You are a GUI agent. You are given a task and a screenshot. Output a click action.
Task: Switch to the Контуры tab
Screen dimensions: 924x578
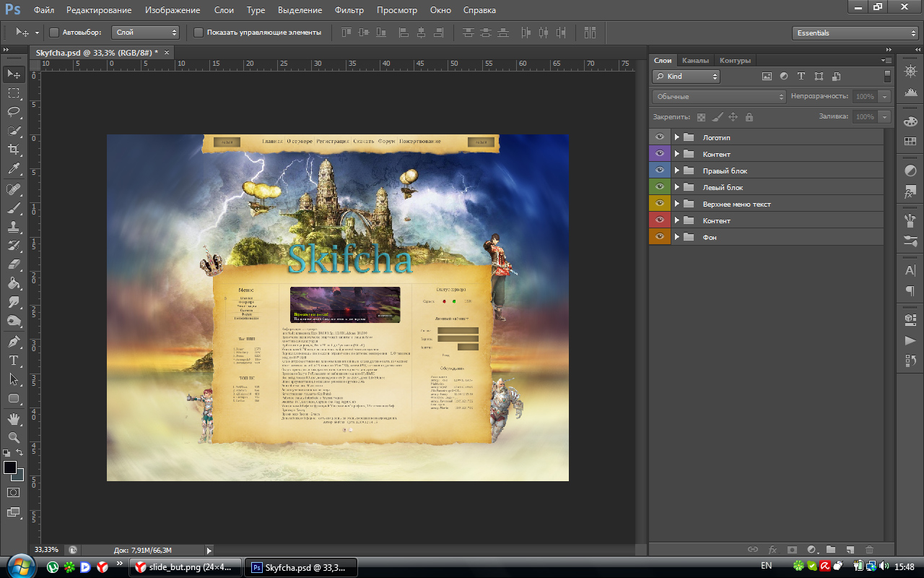[x=735, y=61]
